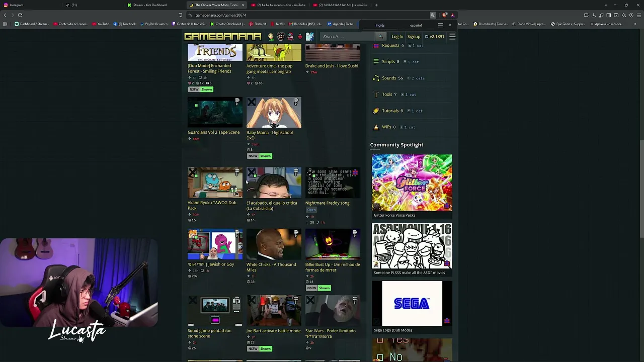Reload the page in browser

click(20, 15)
